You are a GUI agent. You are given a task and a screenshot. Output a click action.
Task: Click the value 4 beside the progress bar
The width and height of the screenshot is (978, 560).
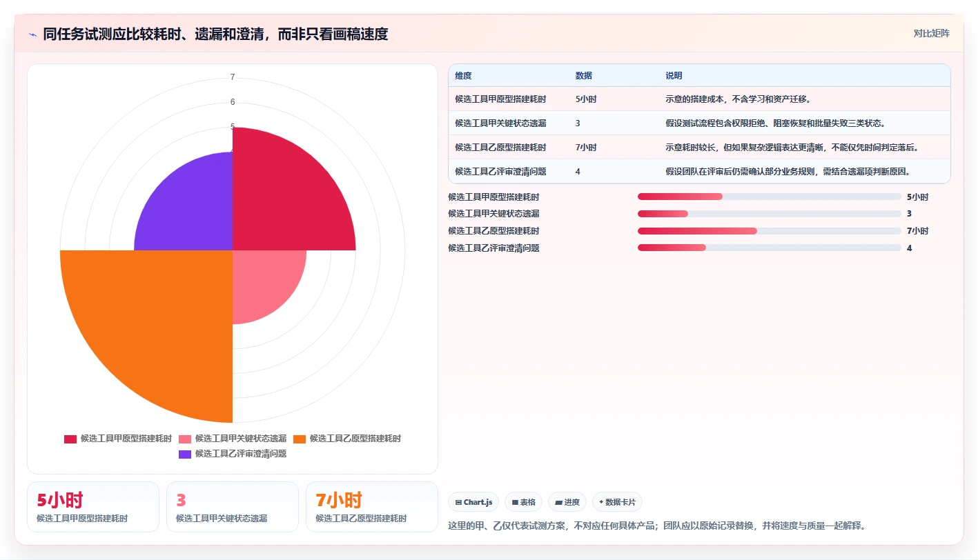click(909, 248)
